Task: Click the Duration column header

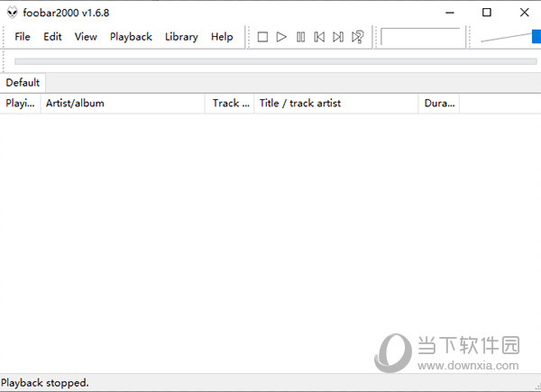Action: (x=439, y=103)
